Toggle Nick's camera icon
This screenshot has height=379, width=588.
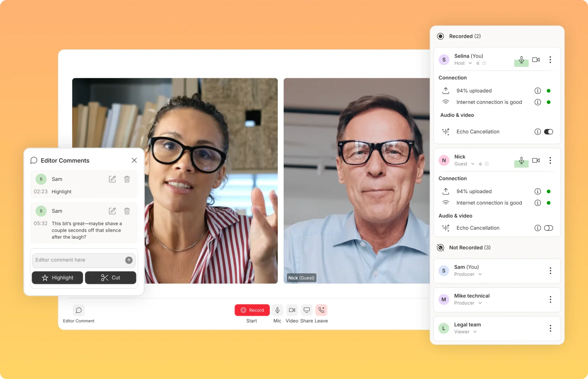(x=536, y=160)
